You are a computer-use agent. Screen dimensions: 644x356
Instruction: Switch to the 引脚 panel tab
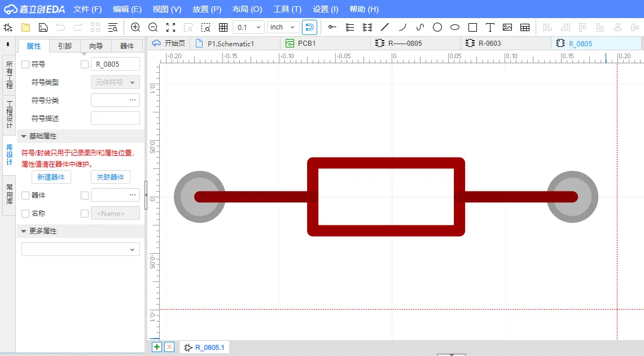click(65, 46)
